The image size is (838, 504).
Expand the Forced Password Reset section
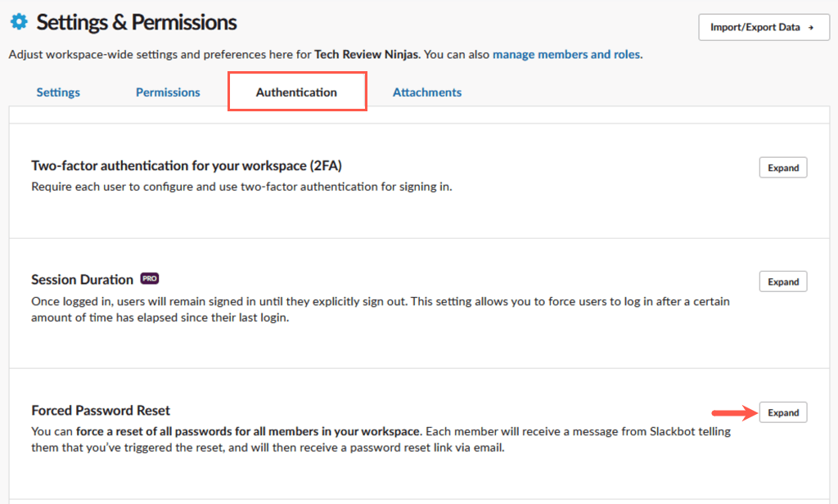(x=782, y=412)
